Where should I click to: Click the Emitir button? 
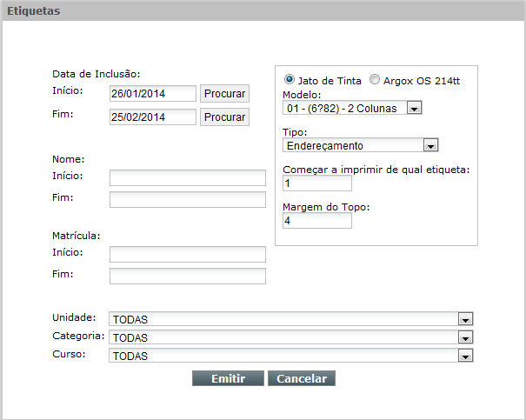point(228,378)
